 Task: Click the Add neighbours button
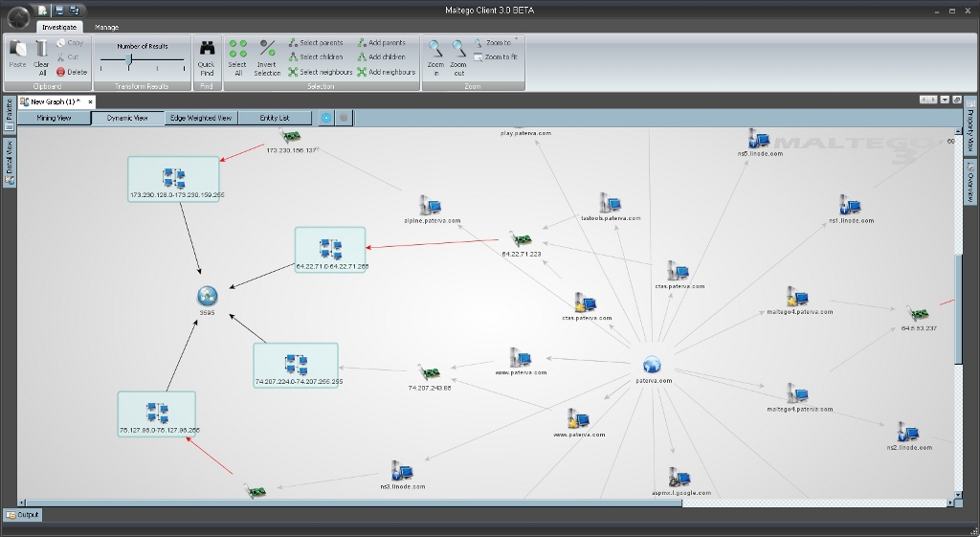[x=387, y=72]
